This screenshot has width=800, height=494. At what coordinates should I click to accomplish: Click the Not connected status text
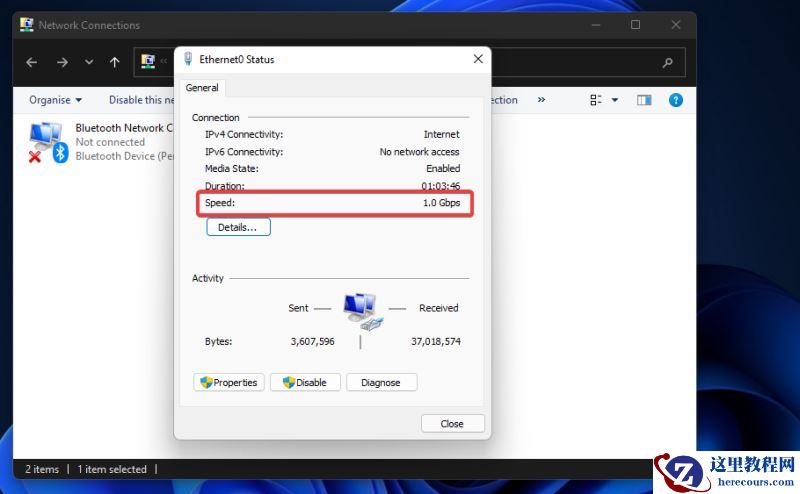point(110,142)
